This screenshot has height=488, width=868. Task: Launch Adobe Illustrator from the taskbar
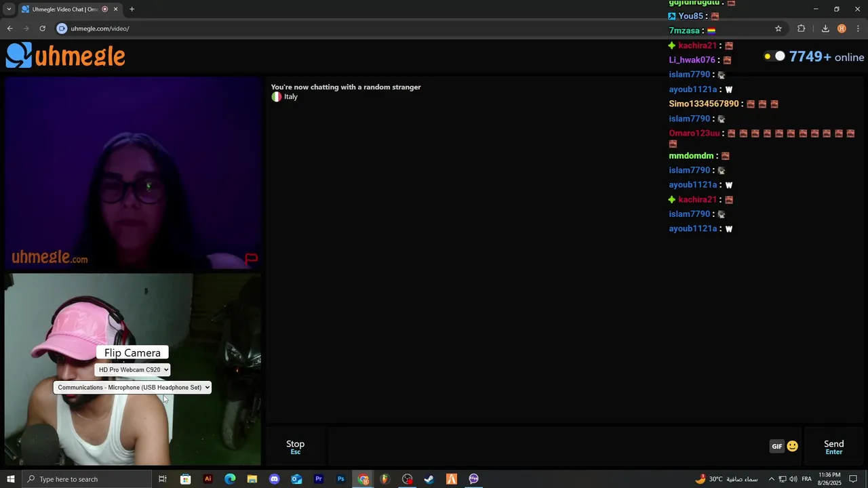[208, 479]
